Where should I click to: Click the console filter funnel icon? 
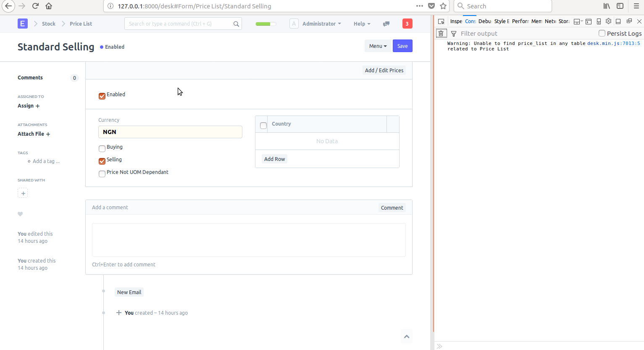point(454,34)
